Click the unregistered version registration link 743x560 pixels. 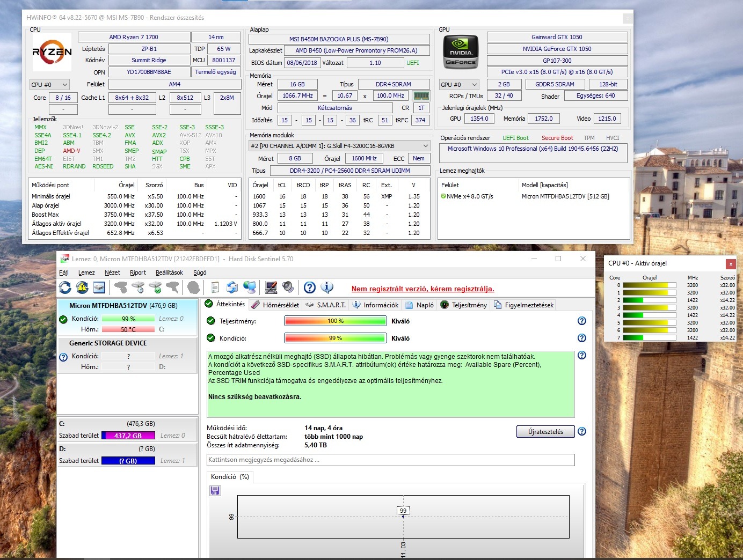tap(423, 289)
